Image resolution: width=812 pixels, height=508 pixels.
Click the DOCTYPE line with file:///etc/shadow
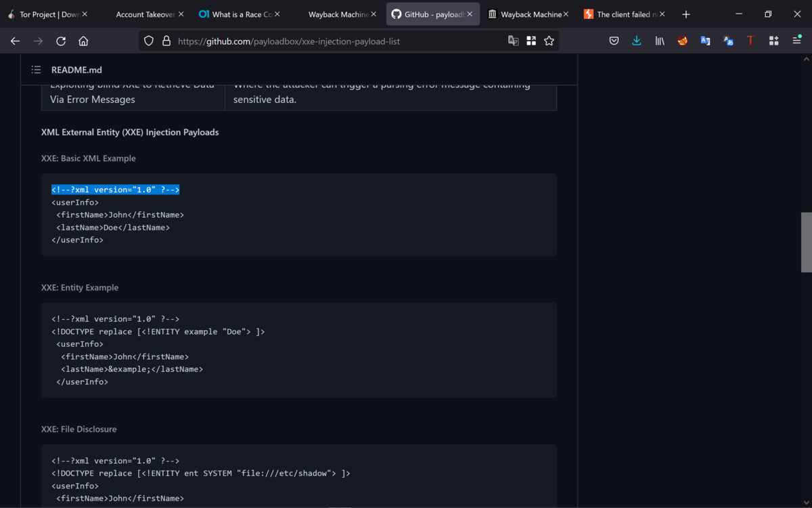201,473
